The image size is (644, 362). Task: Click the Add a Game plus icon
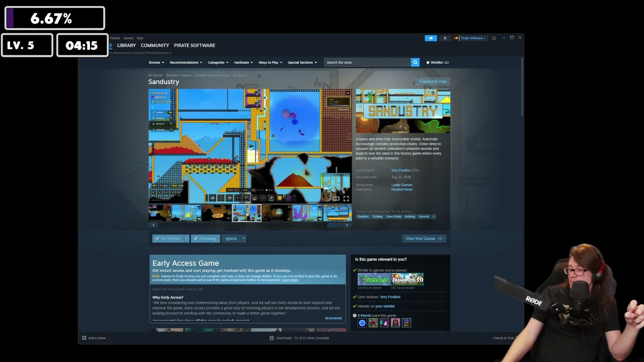[x=84, y=338]
